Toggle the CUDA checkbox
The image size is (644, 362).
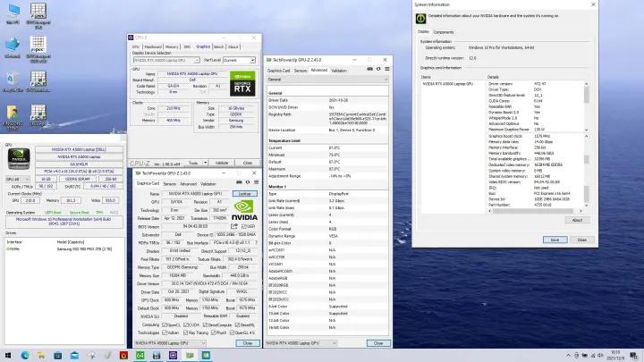pyautogui.click(x=185, y=325)
